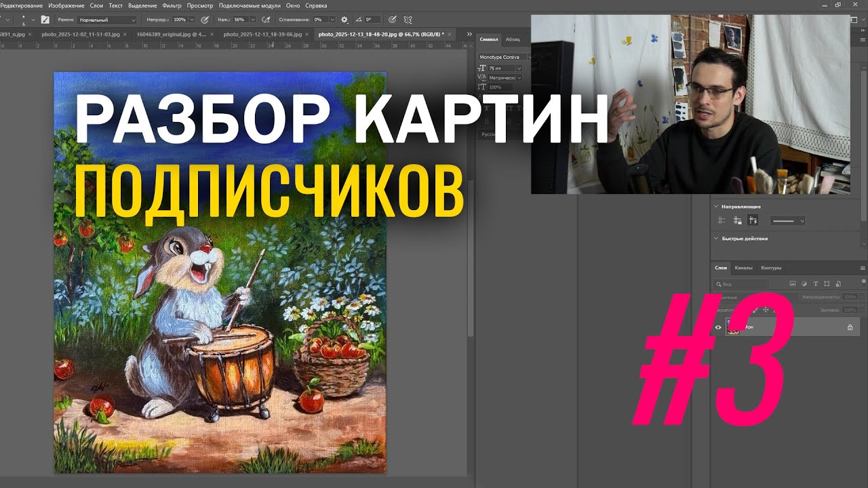Enable airbrush build-up icon

point(266,20)
